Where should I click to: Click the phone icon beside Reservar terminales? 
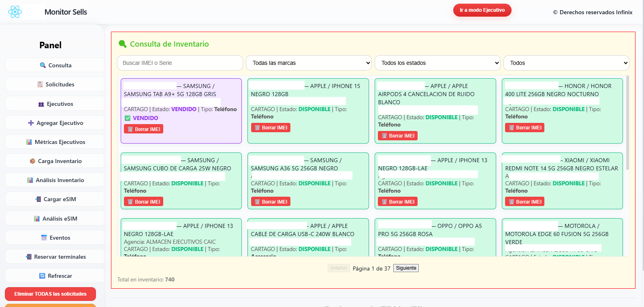point(28,257)
